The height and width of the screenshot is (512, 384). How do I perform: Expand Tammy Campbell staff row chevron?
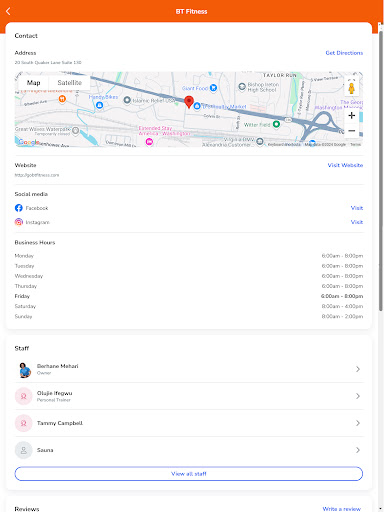pos(358,423)
